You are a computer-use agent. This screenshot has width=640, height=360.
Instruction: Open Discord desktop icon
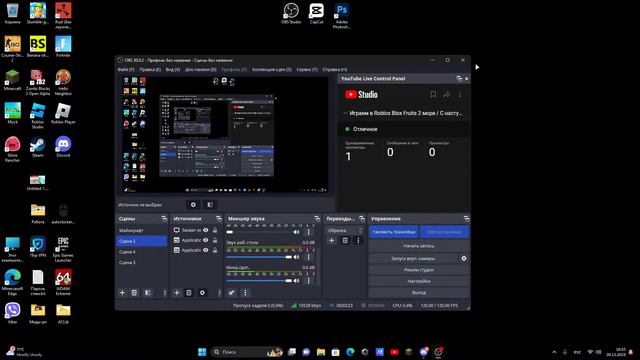point(63,147)
